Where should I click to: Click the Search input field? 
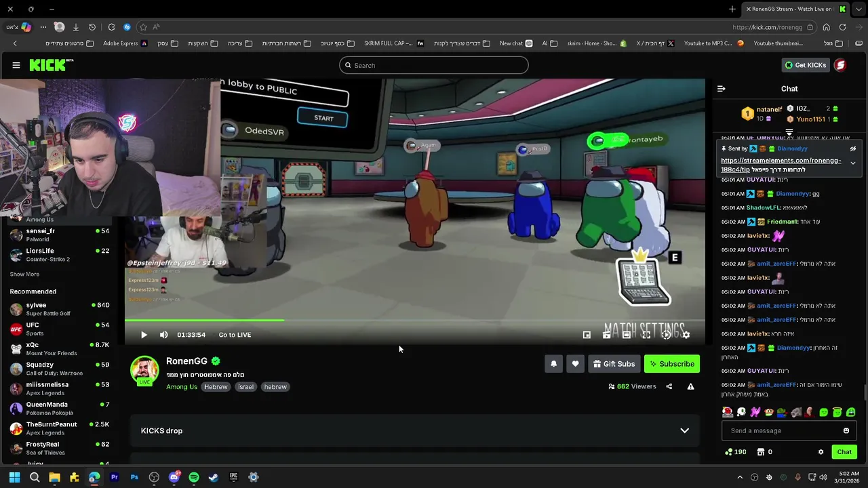[434, 65]
